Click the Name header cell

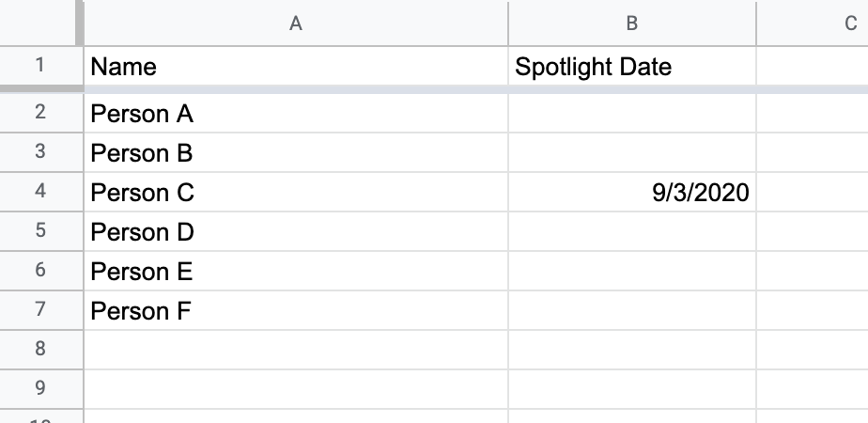click(x=296, y=66)
